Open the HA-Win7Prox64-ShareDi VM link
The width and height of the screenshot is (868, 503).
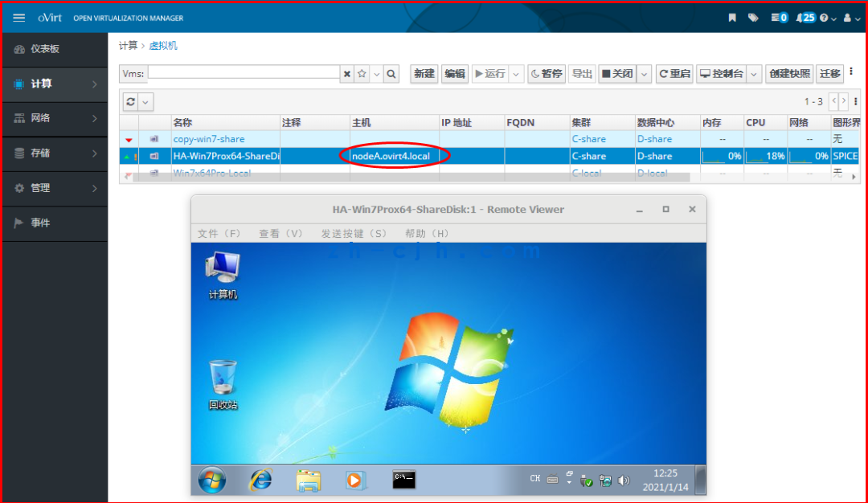point(227,156)
